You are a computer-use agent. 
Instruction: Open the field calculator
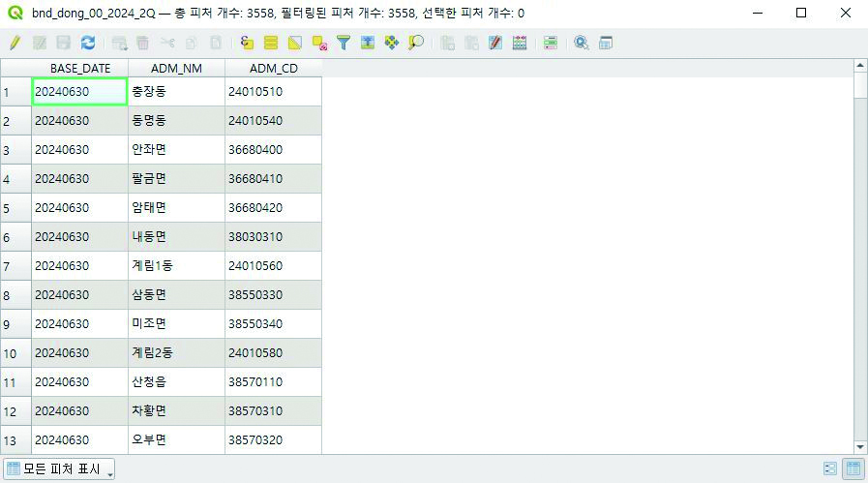(495, 43)
